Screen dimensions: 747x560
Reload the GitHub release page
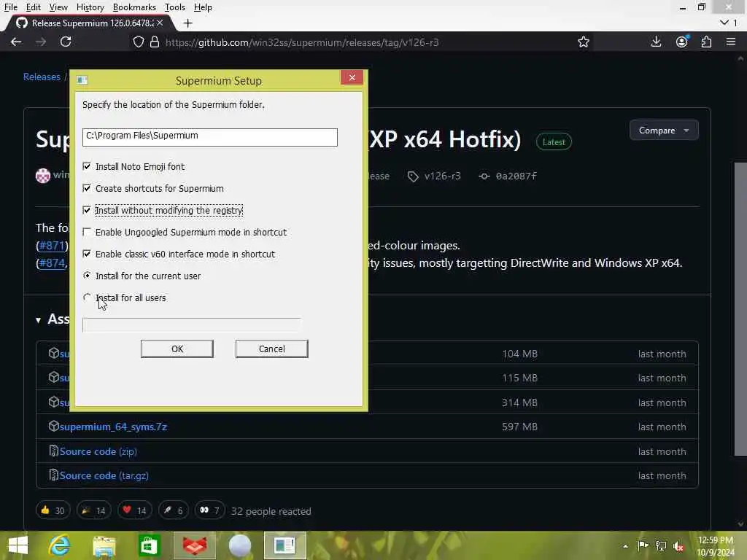(66, 42)
